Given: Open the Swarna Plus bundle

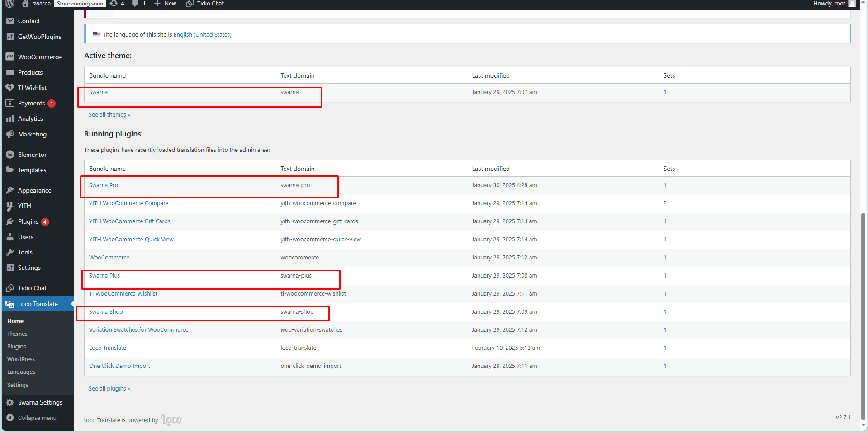Looking at the screenshot, I should coord(104,275).
